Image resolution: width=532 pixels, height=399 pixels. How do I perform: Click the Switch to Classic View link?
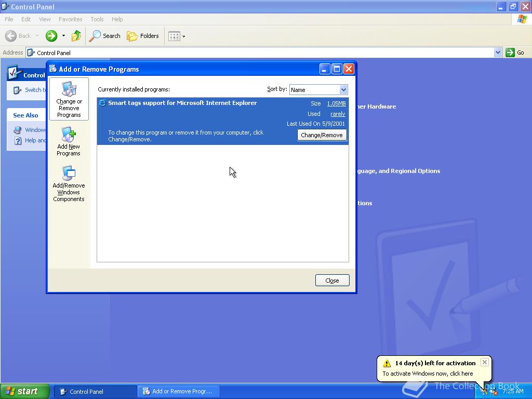[x=35, y=90]
